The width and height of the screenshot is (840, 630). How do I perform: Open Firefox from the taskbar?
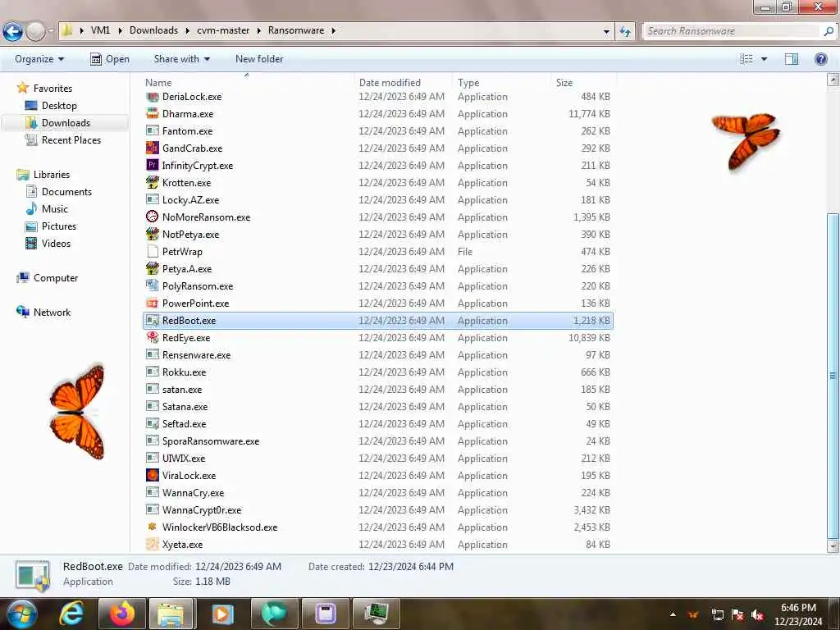click(122, 614)
